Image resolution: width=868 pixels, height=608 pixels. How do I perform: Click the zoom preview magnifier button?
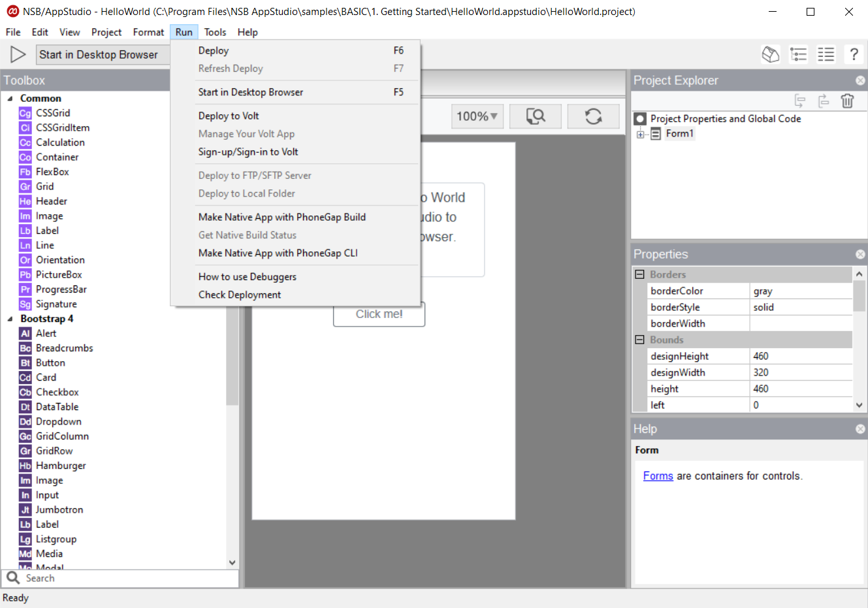click(536, 116)
